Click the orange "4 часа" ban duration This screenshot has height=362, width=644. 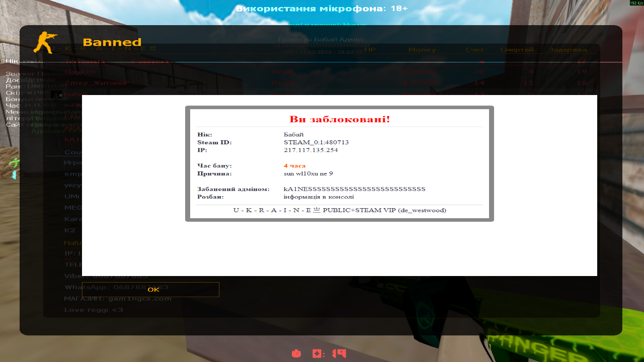[x=294, y=165]
